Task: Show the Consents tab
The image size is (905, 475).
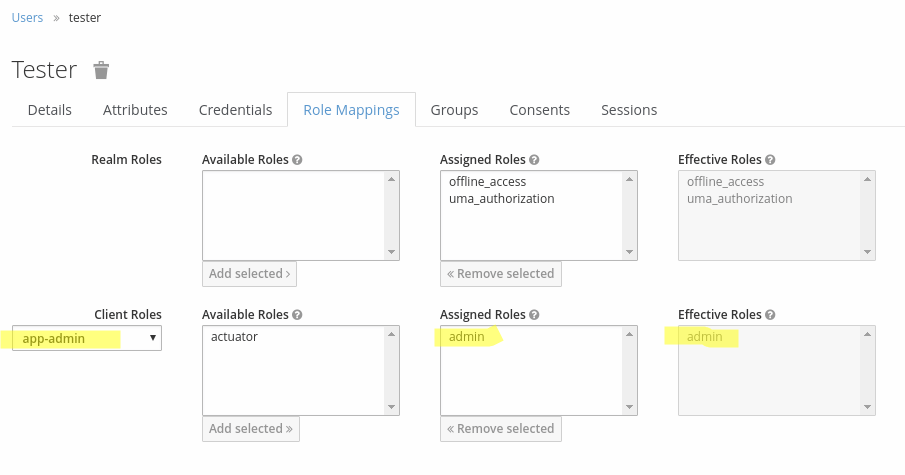Action: click(539, 110)
